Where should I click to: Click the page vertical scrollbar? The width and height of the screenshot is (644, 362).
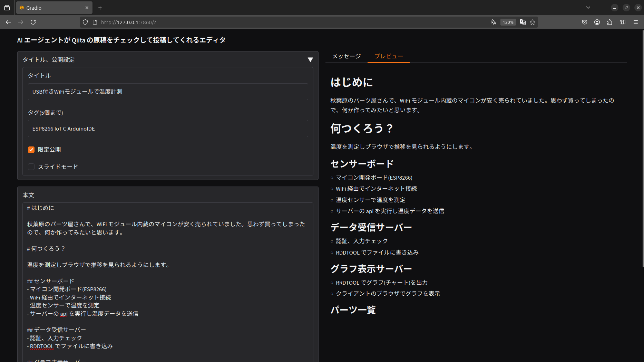coord(642,149)
